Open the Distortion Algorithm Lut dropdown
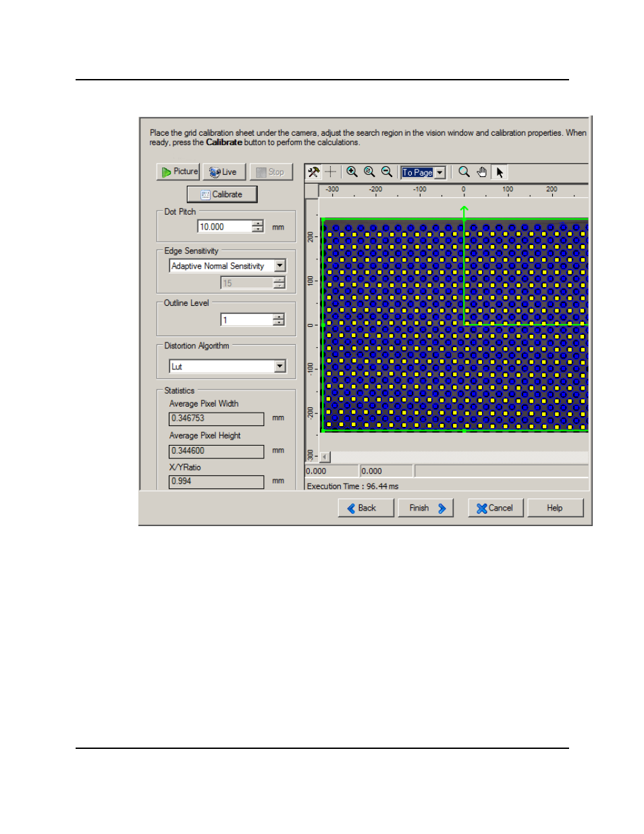644x834 pixels. 280,366
